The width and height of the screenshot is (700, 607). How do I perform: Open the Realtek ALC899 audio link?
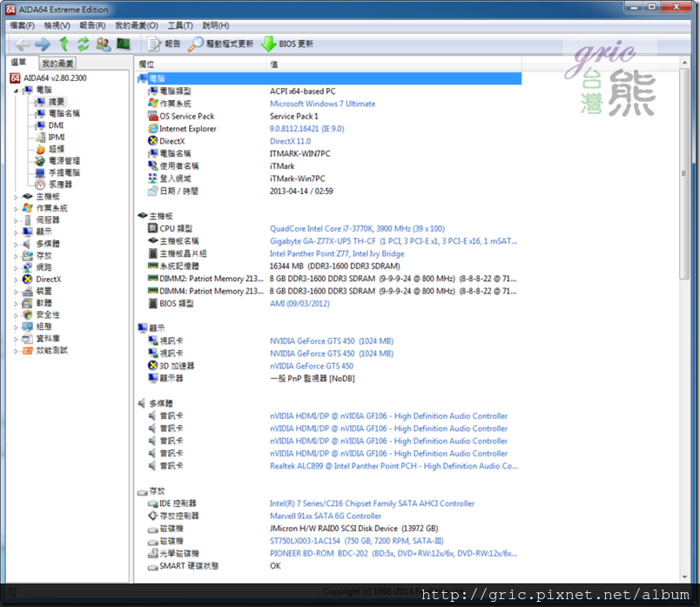point(394,466)
